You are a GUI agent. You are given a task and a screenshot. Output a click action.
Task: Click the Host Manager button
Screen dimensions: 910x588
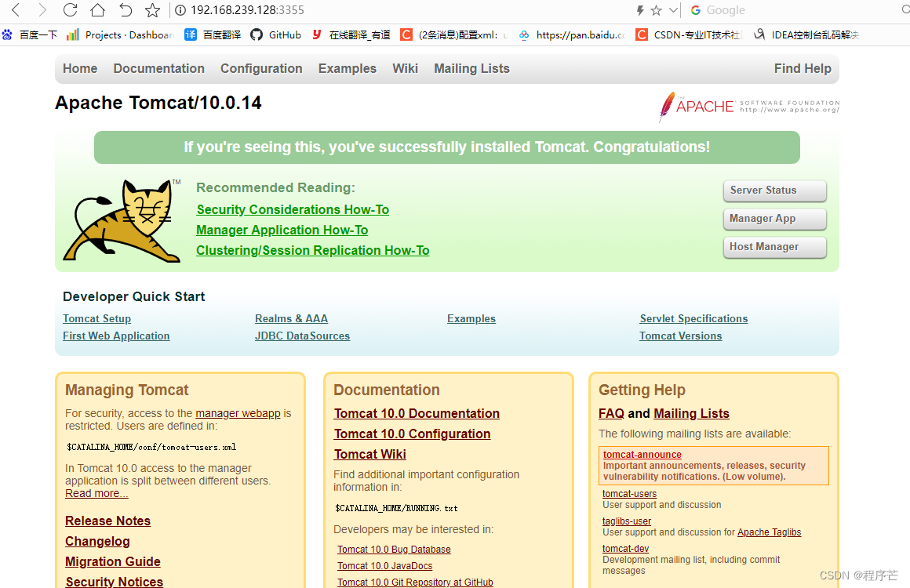click(x=775, y=247)
